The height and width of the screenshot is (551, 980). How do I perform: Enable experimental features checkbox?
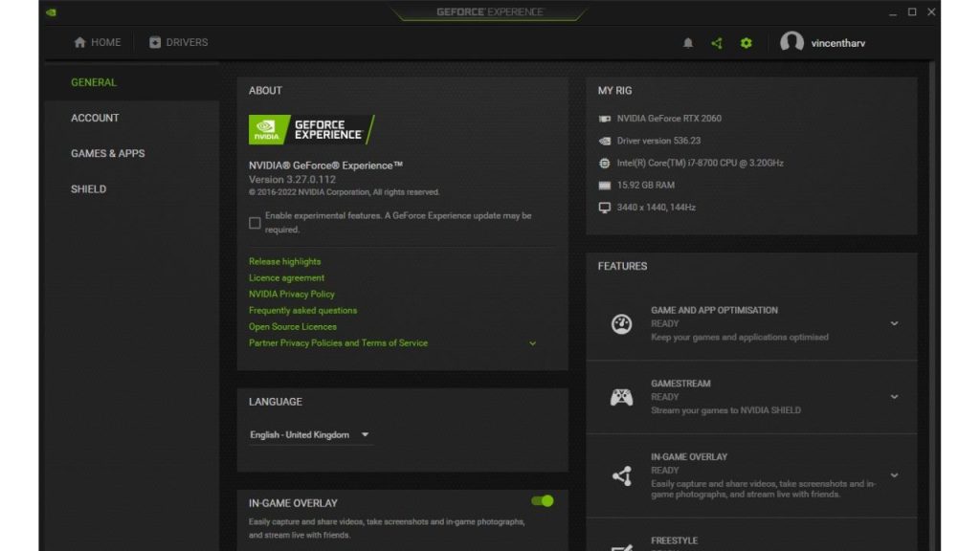tap(255, 223)
